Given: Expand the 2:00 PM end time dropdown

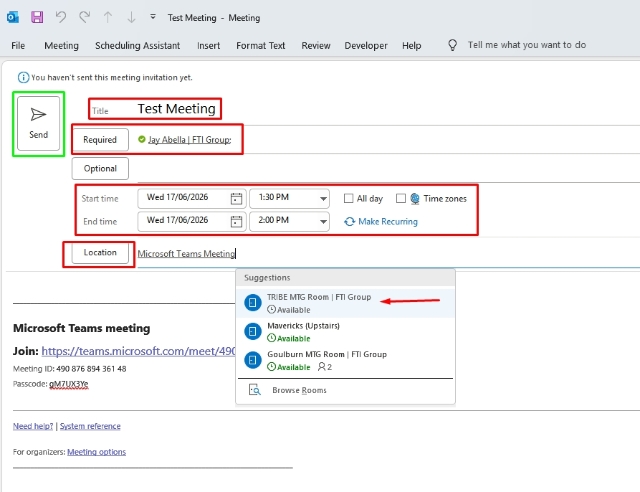Looking at the screenshot, I should 323,222.
